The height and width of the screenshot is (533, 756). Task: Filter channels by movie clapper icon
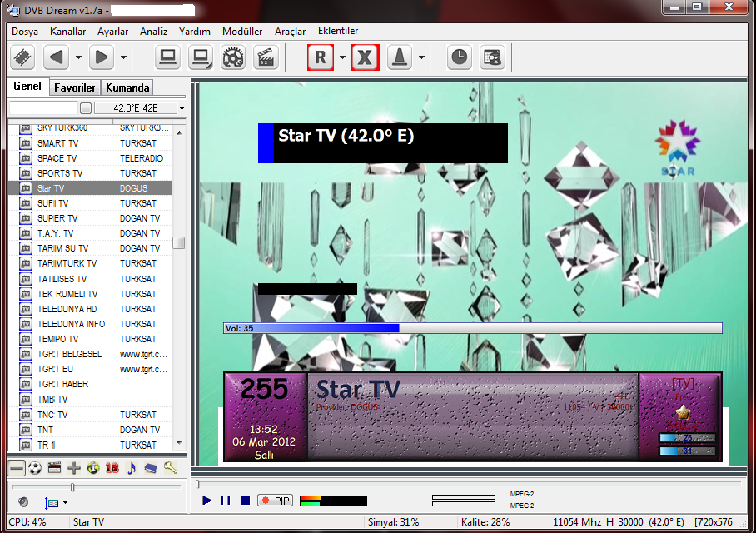54,468
